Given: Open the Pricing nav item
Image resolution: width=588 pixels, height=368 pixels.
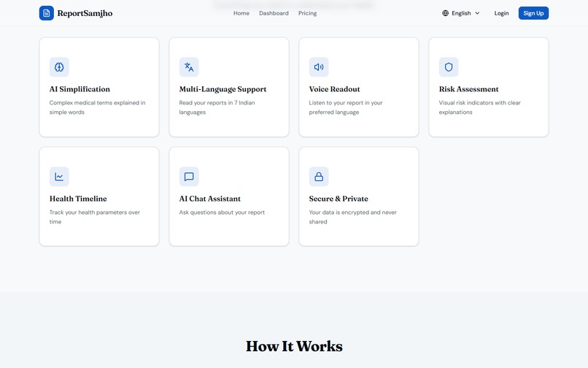Looking at the screenshot, I should (308, 13).
